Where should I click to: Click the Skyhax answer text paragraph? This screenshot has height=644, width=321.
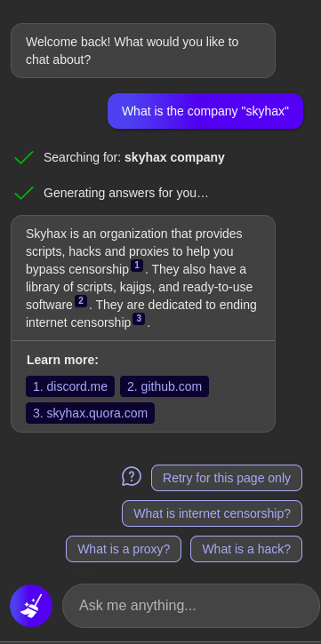coord(141,278)
